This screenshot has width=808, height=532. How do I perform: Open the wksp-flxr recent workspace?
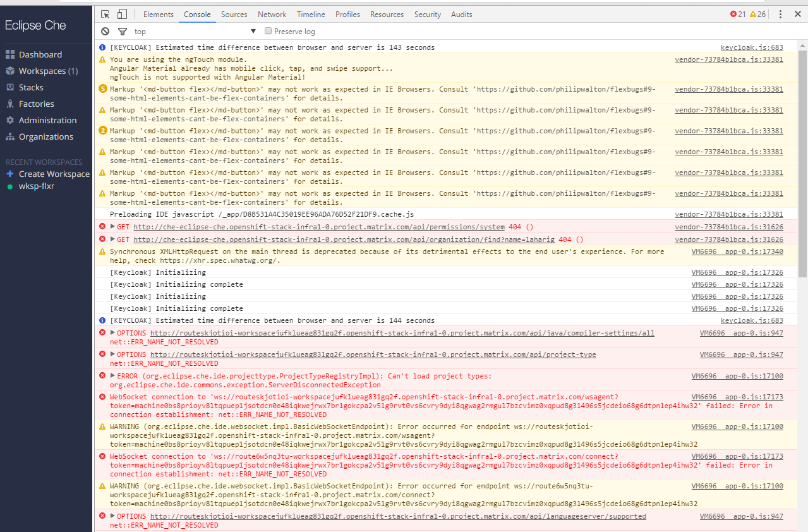[37, 186]
